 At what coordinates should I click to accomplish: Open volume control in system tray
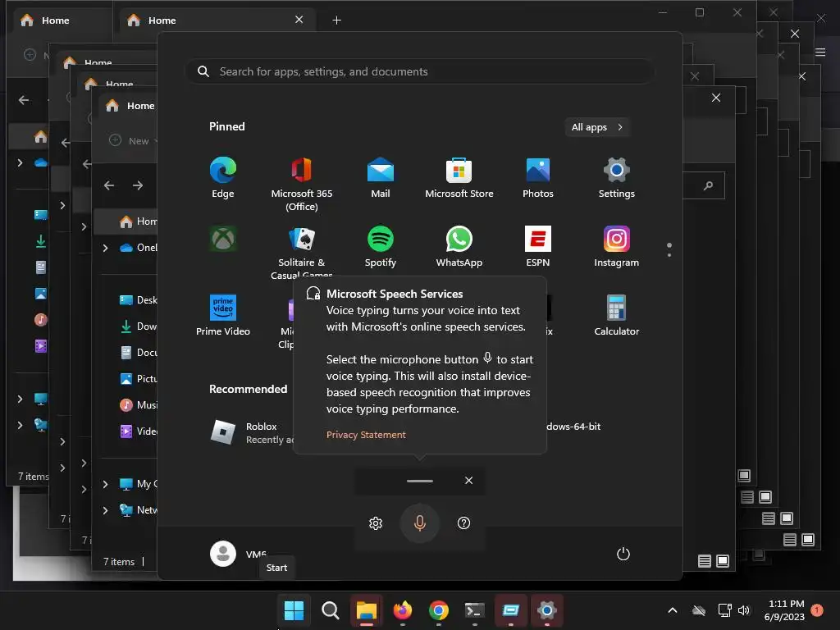click(x=744, y=610)
